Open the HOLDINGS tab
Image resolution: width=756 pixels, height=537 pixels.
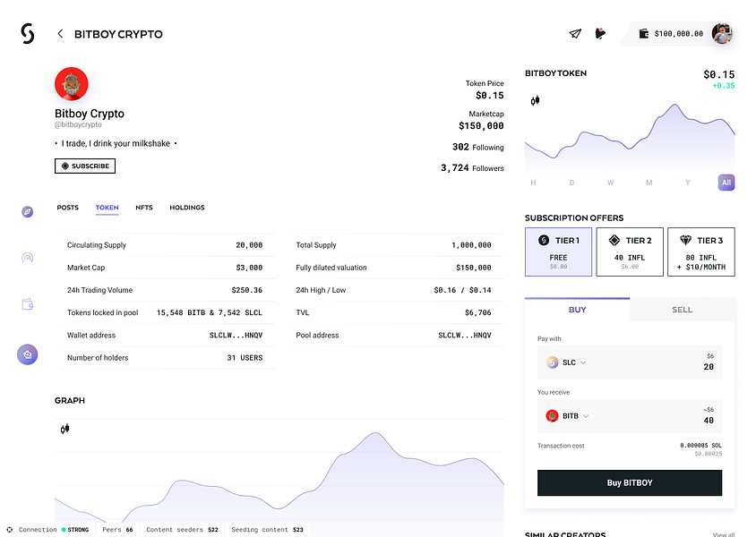point(187,208)
